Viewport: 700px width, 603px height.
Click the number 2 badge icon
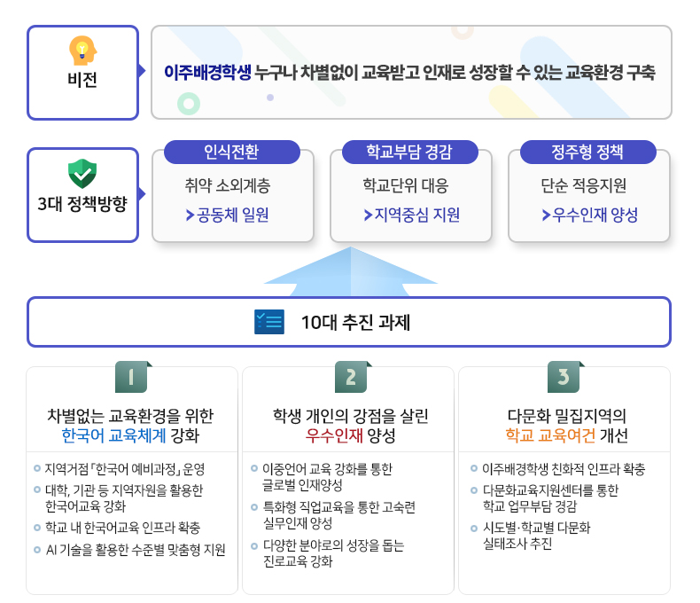[353, 377]
